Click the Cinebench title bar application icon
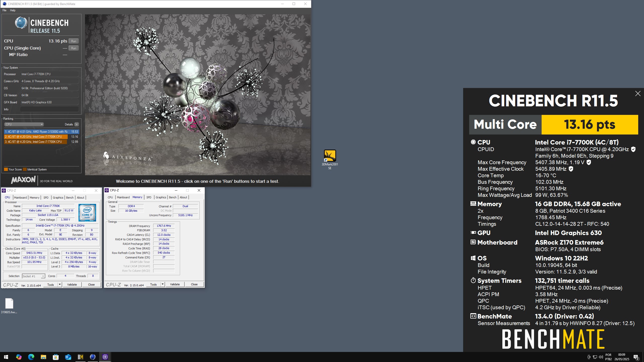The height and width of the screenshot is (362, 644). tap(4, 4)
